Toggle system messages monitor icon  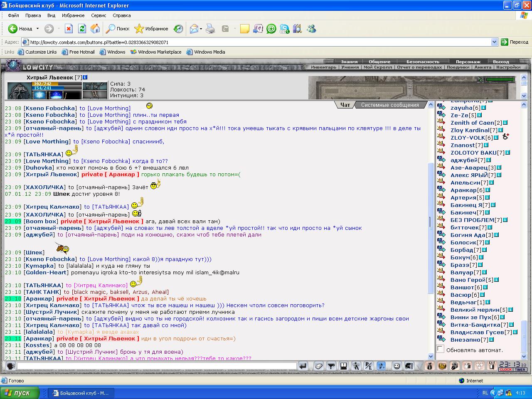[344, 366]
